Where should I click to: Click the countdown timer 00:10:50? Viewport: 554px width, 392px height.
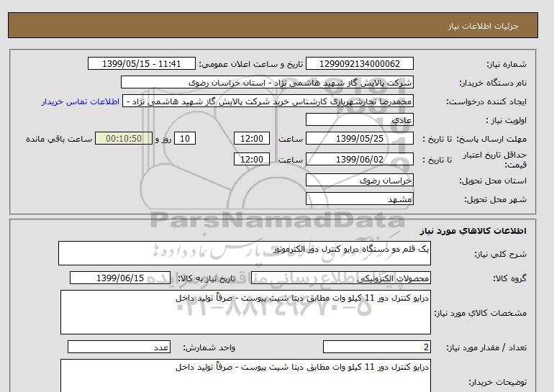[124, 138]
